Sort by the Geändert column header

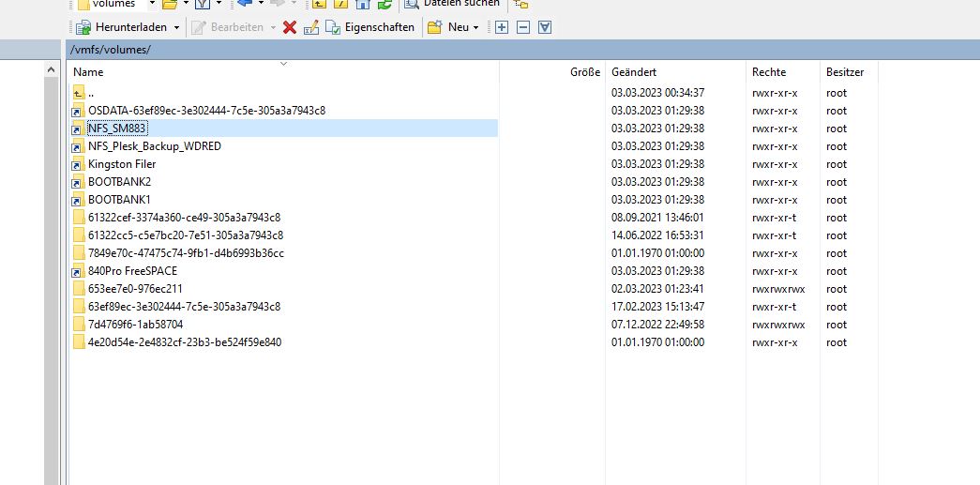[x=634, y=72]
